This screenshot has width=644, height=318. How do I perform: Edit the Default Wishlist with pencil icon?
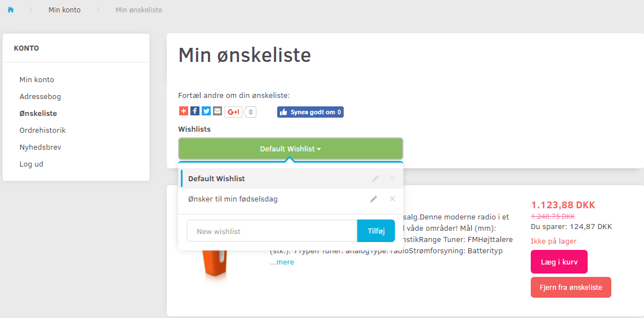pos(375,178)
